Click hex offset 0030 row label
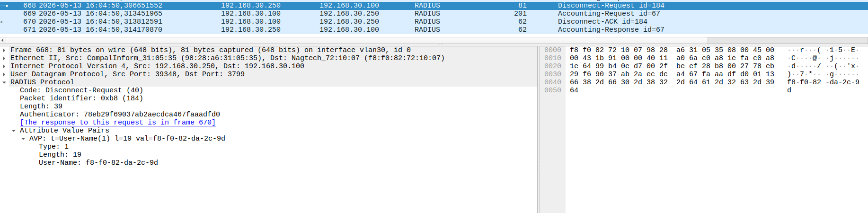The image size is (868, 213). [x=553, y=74]
